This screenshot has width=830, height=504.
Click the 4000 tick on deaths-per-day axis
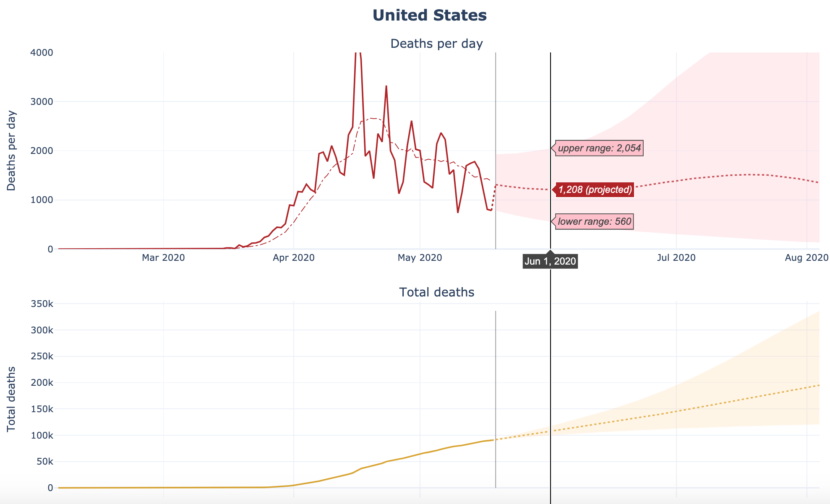[x=42, y=53]
